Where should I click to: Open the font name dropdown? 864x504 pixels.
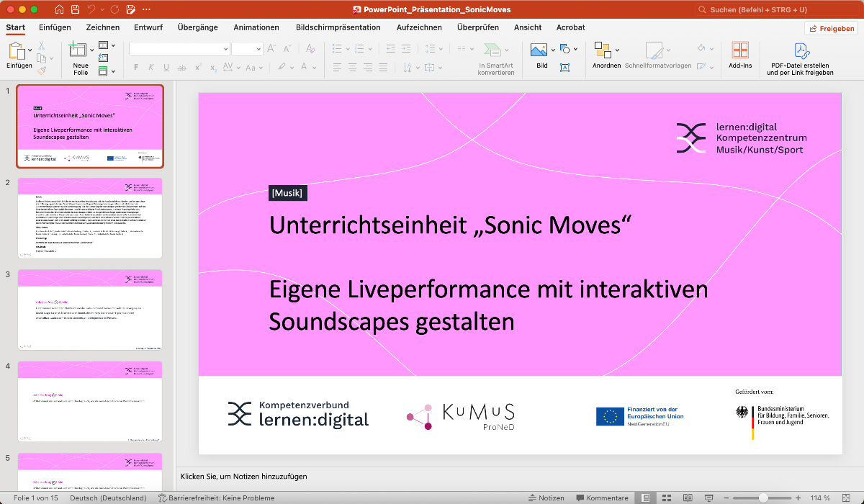coord(225,49)
